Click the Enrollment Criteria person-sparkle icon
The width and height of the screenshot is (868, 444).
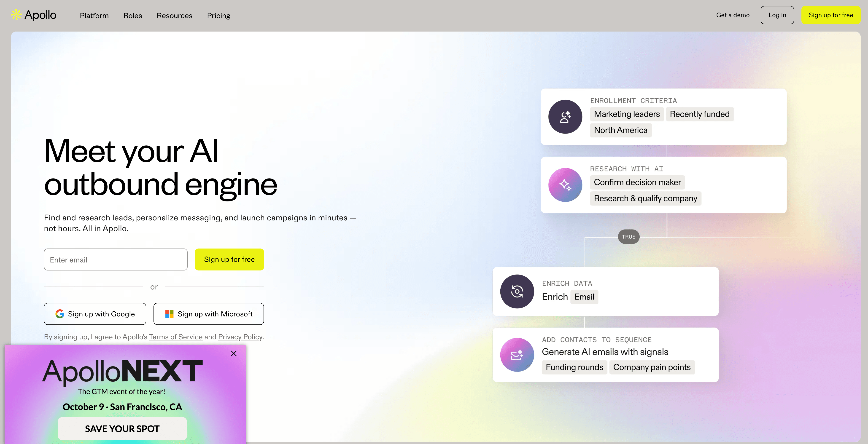(565, 117)
